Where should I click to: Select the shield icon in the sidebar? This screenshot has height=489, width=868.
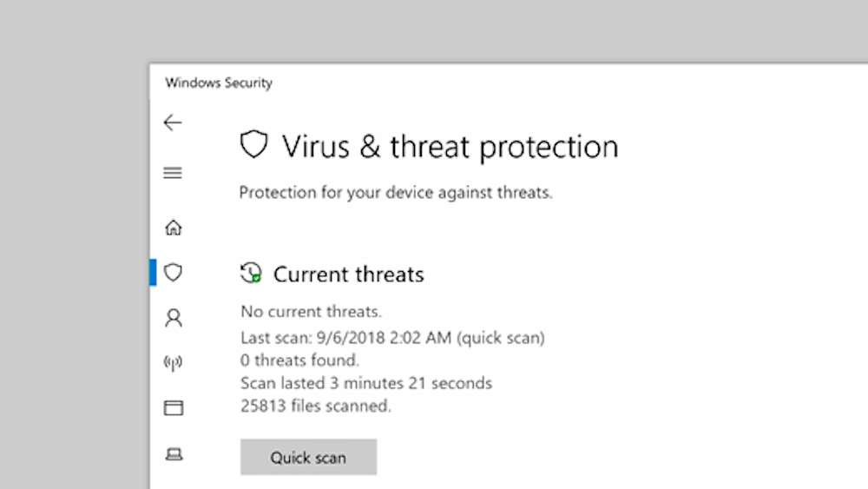tap(174, 273)
